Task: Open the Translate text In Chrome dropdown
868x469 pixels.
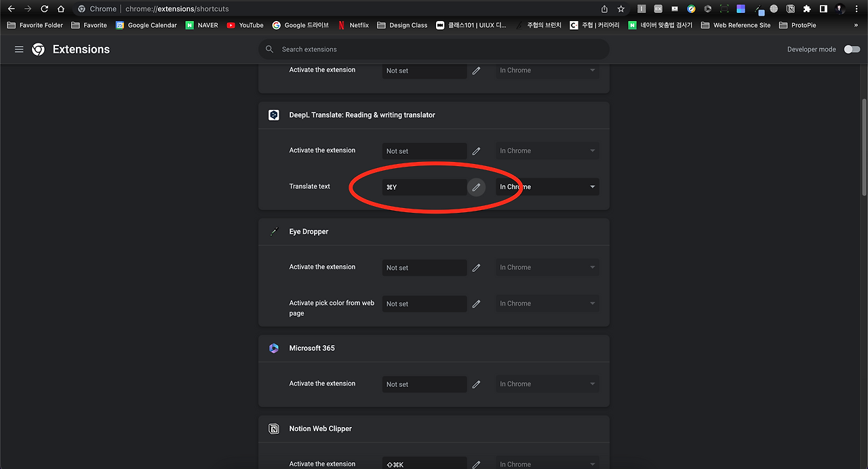Action: [x=547, y=187]
